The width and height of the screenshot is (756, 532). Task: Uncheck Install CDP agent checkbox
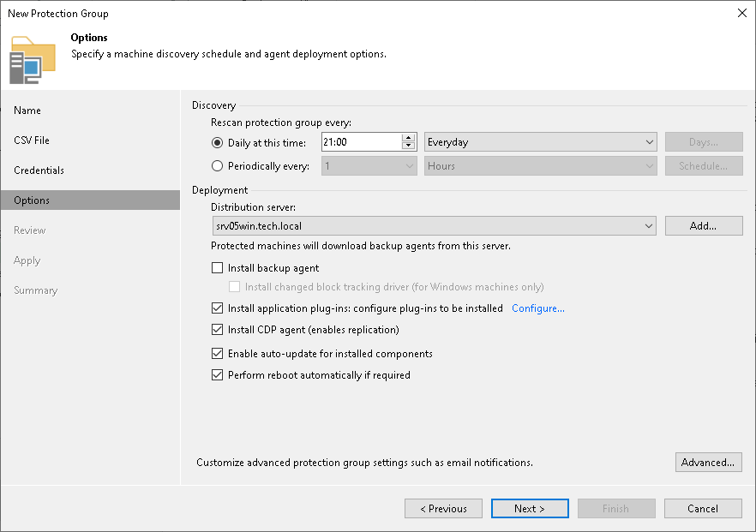coord(218,330)
